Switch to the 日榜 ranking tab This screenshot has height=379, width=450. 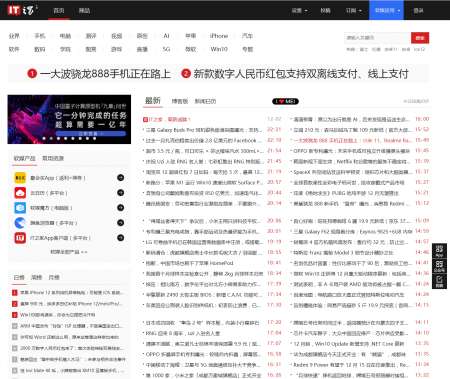(x=19, y=277)
